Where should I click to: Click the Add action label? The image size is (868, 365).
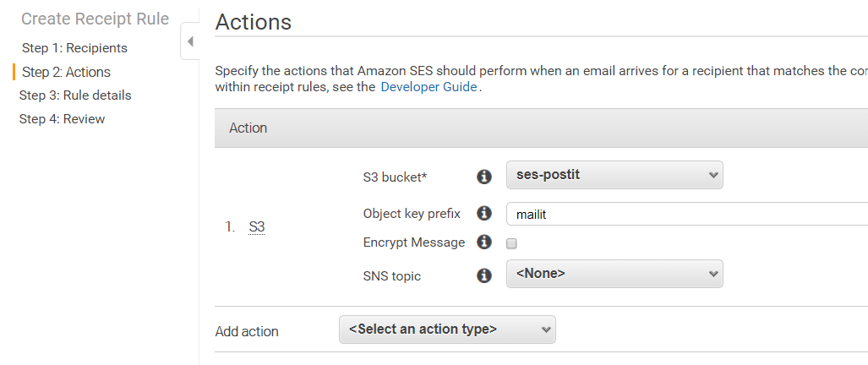(247, 331)
